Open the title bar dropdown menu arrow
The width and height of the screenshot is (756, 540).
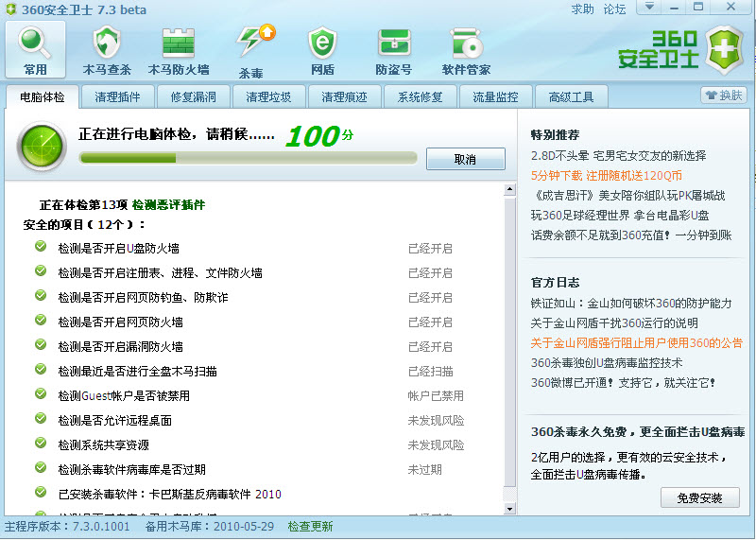point(648,8)
